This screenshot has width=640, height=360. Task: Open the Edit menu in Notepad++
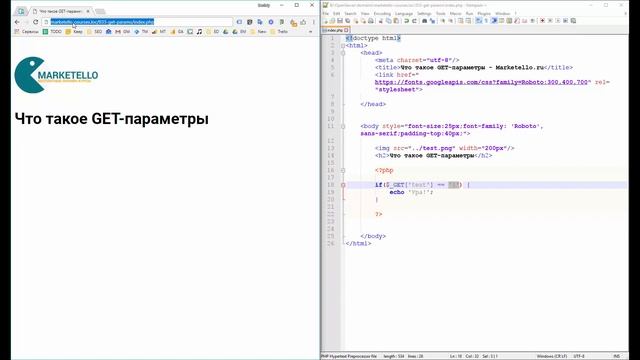336,13
